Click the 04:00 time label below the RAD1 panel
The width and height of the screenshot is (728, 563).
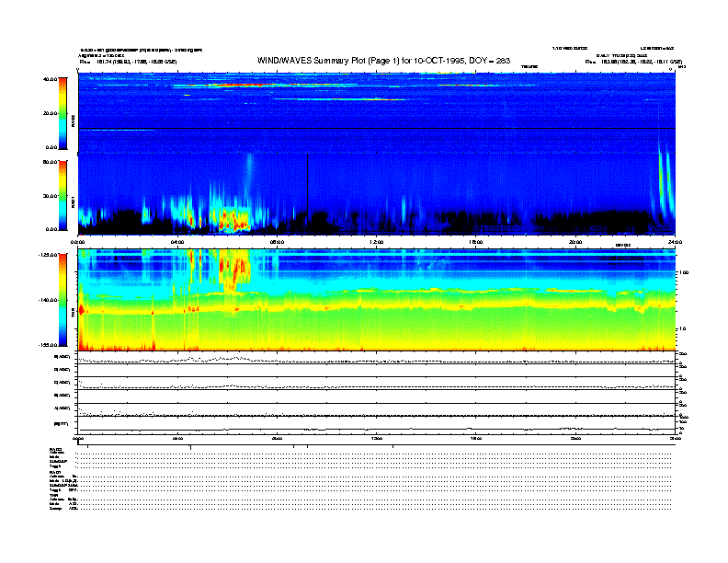[x=177, y=242]
